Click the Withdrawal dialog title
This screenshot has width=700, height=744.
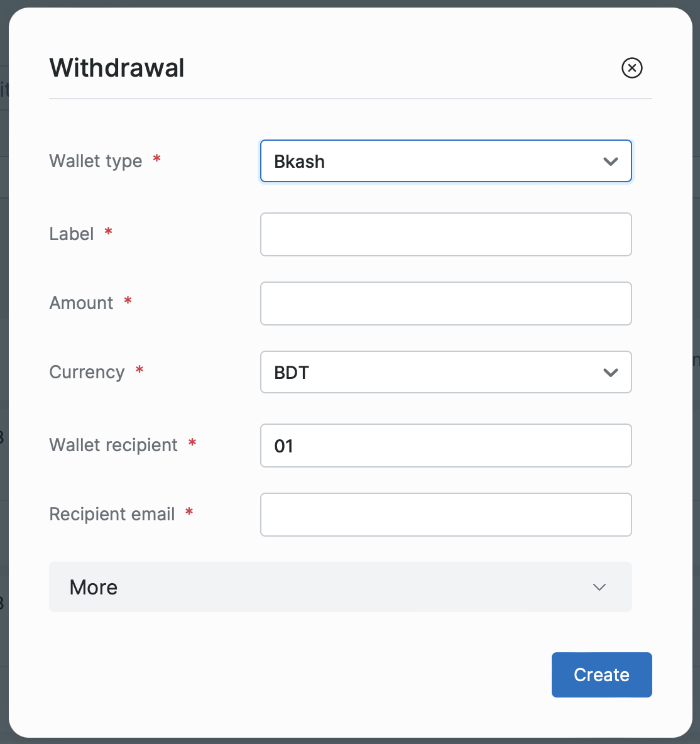pyautogui.click(x=117, y=68)
